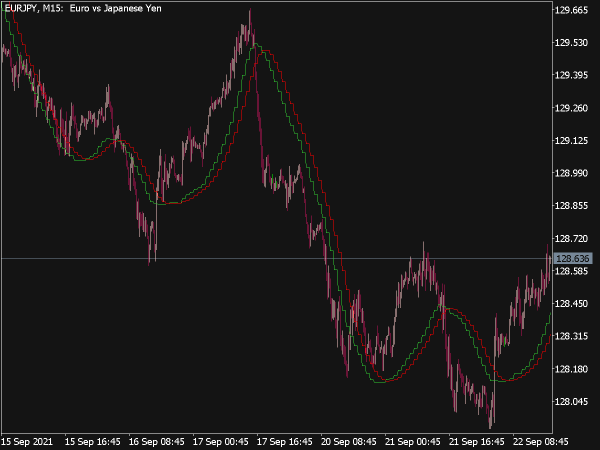Select the horizontal current-price line
The image size is (600, 450).
(277, 259)
